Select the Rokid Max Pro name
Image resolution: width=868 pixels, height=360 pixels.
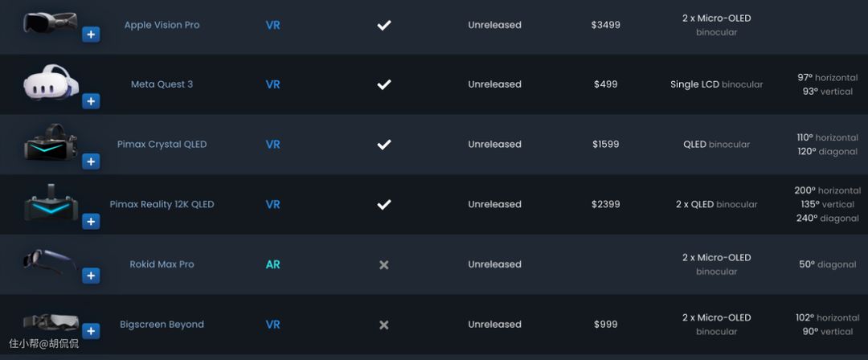[x=162, y=264]
